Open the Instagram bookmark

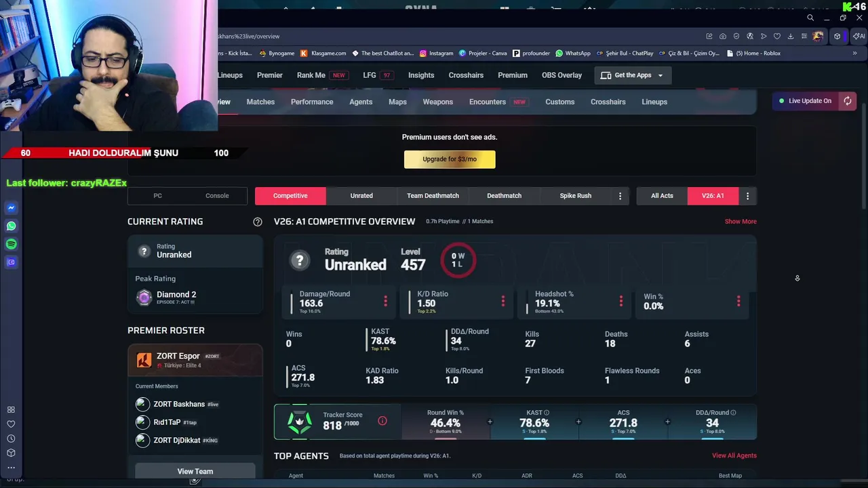pyautogui.click(x=436, y=53)
